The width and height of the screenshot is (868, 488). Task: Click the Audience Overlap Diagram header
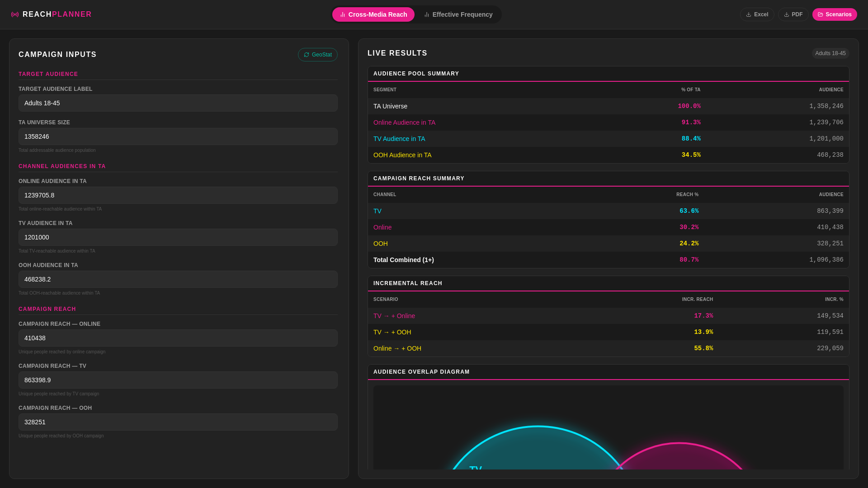pyautogui.click(x=421, y=372)
